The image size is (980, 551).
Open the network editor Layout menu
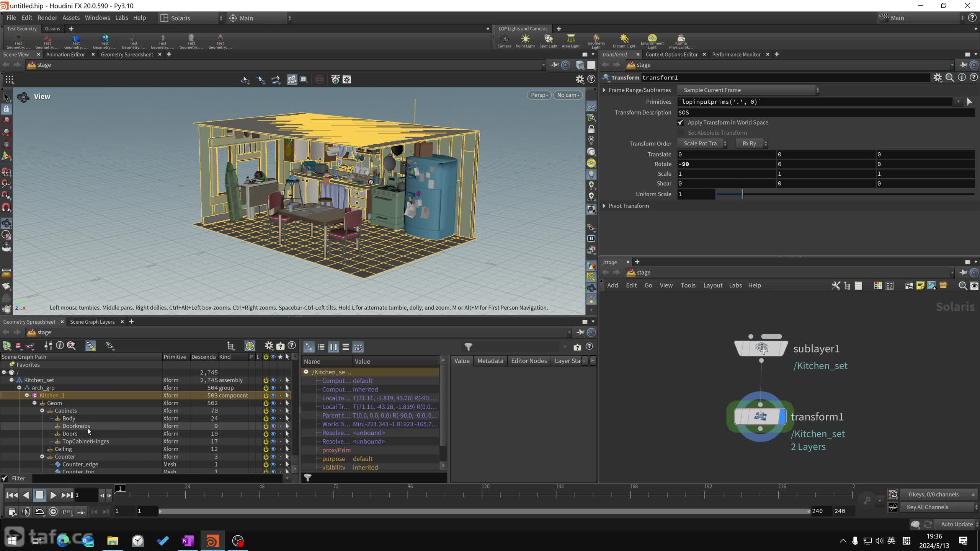pos(713,285)
